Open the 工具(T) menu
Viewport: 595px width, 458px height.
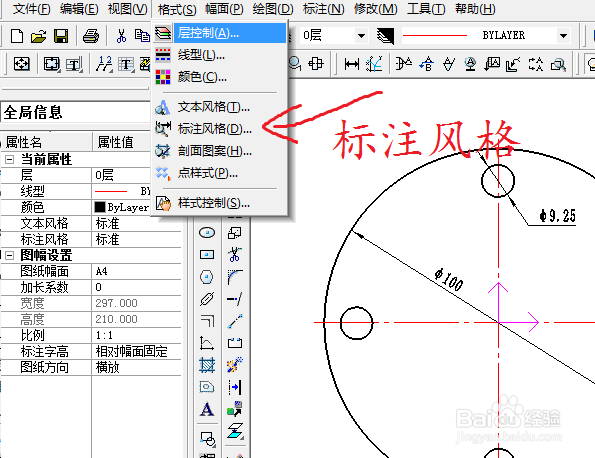426,9
